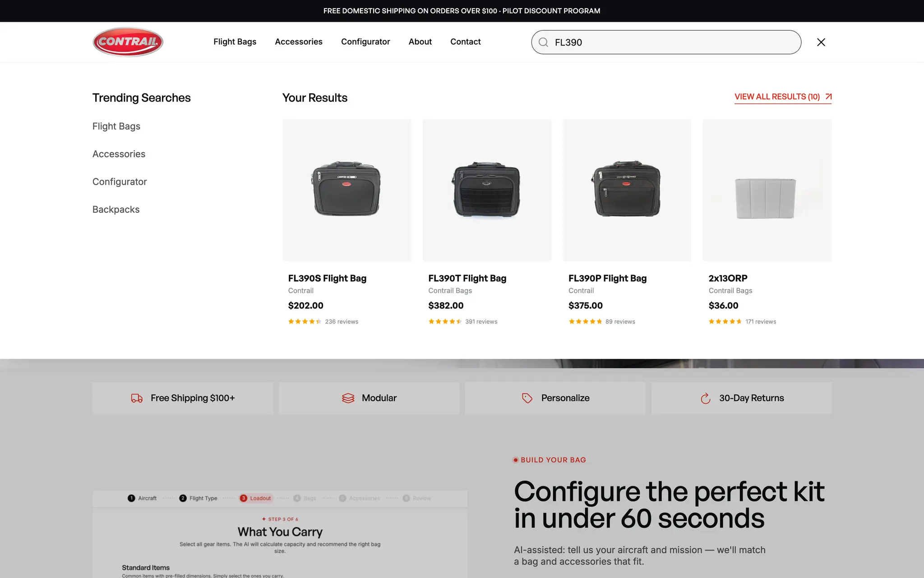
Task: Click star rating of FL390P Flight Bag
Action: tap(585, 322)
